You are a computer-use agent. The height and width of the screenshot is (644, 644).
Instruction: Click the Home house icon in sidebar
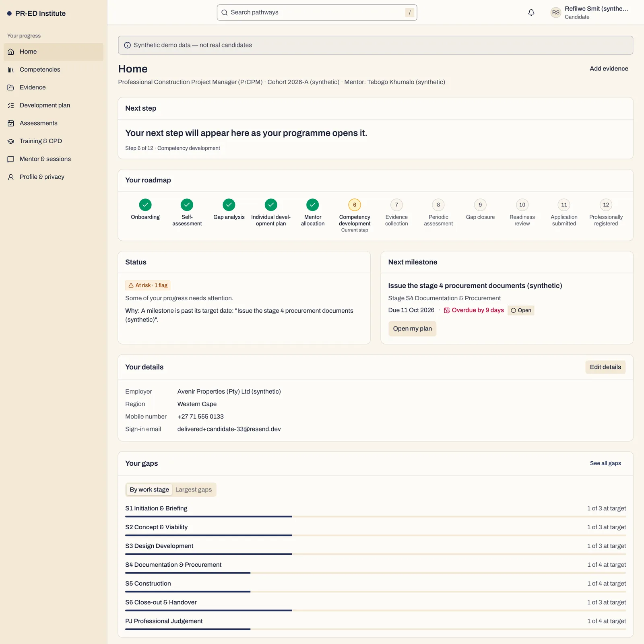[x=11, y=52]
